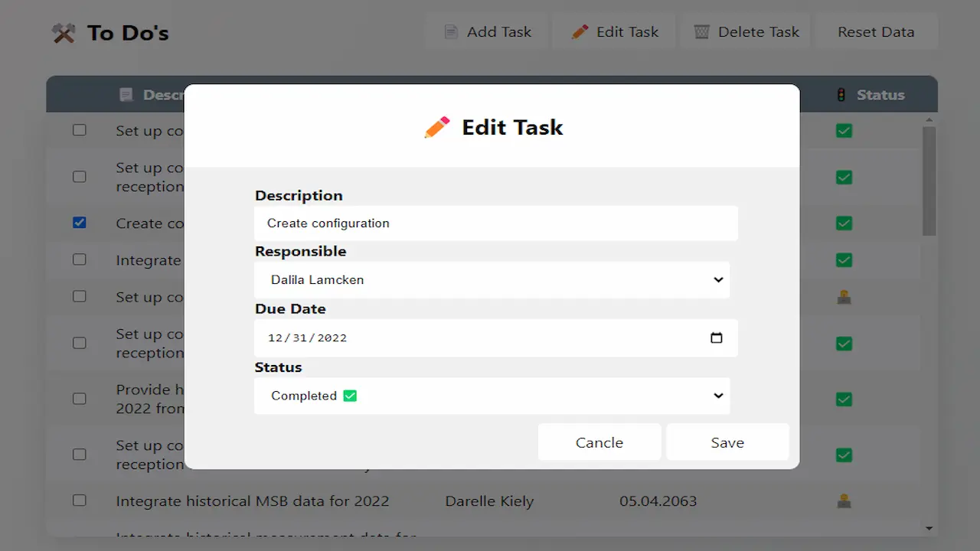This screenshot has height=551, width=980.
Task: Cancel editing the task
Action: pos(599,442)
